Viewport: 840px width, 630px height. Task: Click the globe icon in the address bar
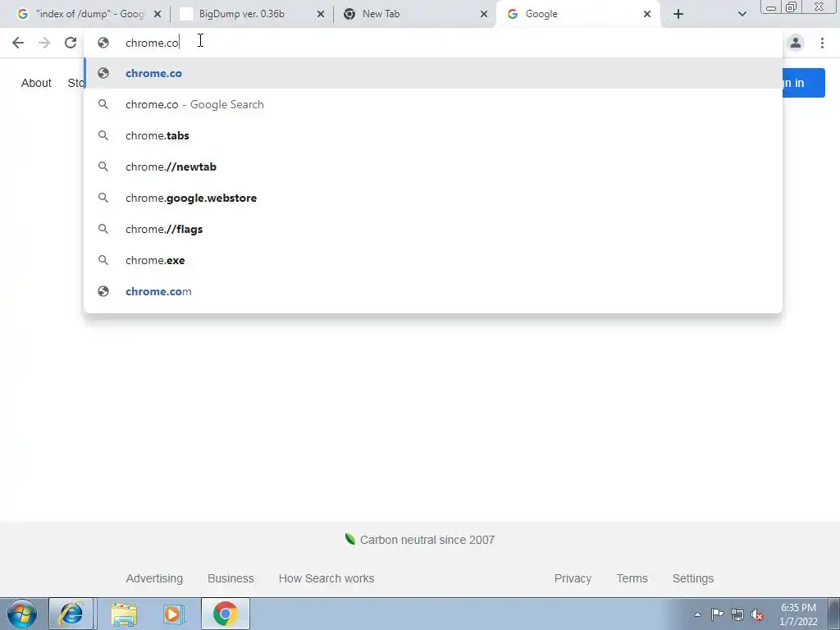click(103, 43)
